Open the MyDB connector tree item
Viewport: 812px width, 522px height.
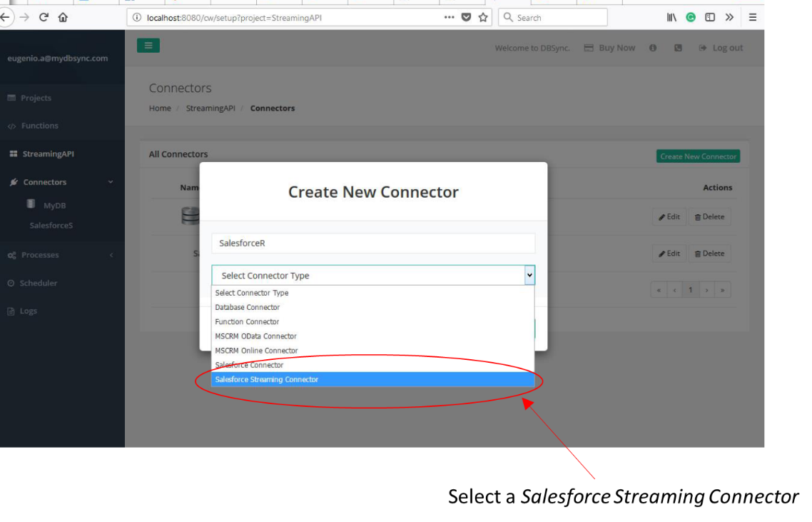coord(54,205)
